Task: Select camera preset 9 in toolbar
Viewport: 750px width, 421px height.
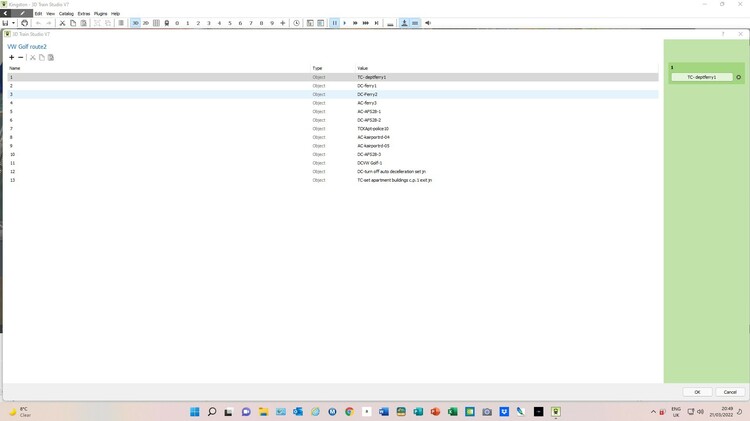Action: click(272, 23)
